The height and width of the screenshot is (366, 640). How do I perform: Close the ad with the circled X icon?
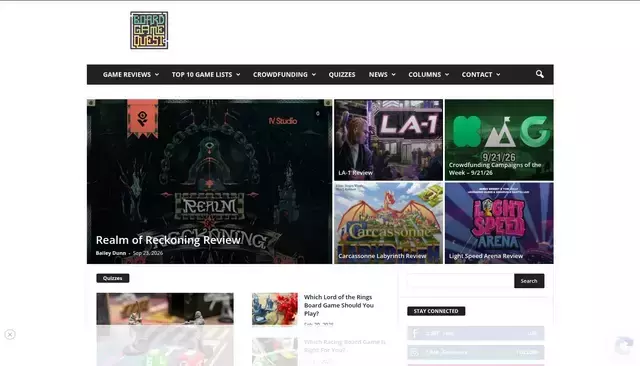(x=10, y=335)
